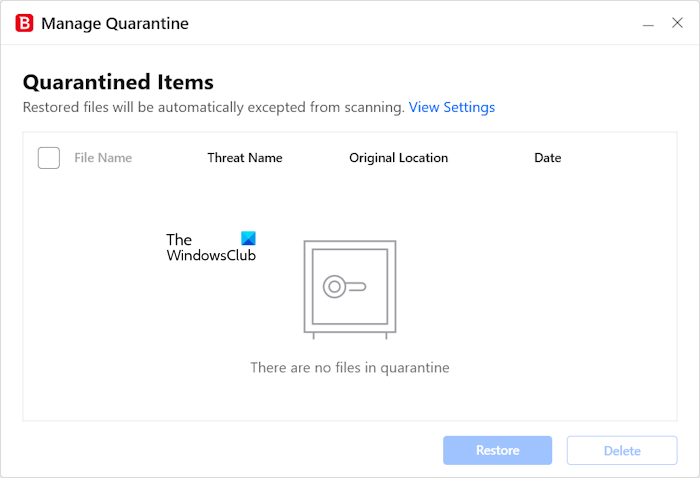Click the 'There are no files in quarantine' message
Viewport: 700px width, 478px height.
point(349,368)
